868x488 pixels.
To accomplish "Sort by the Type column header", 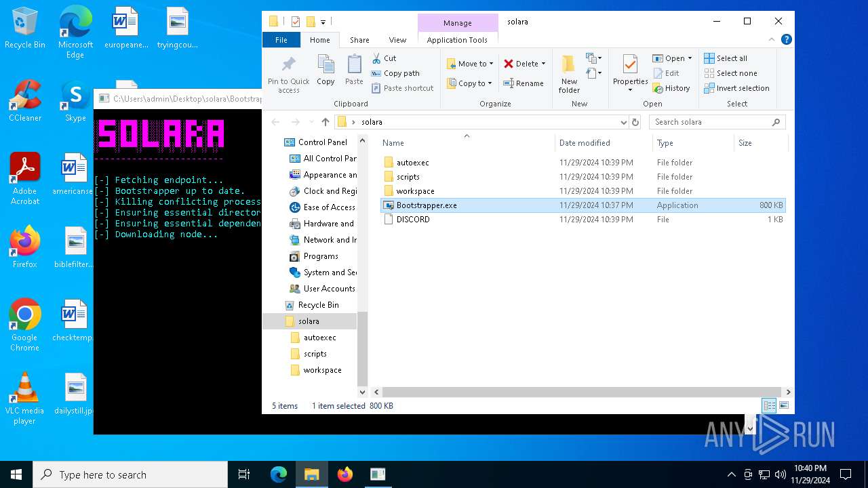I will [x=693, y=143].
